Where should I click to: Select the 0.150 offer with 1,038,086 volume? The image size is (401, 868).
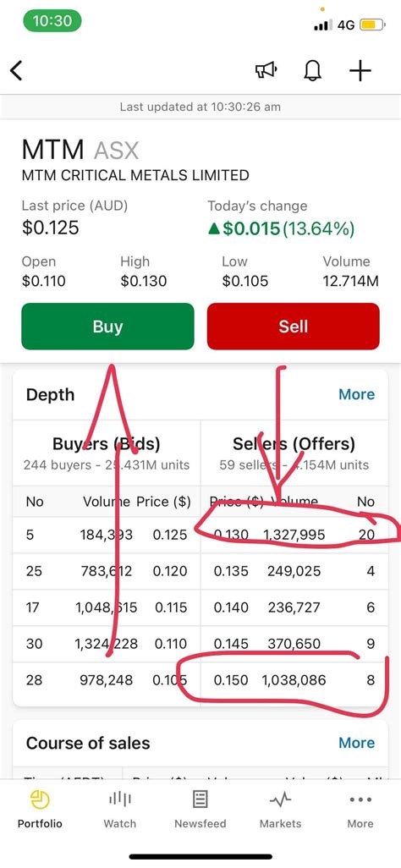pyautogui.click(x=294, y=680)
